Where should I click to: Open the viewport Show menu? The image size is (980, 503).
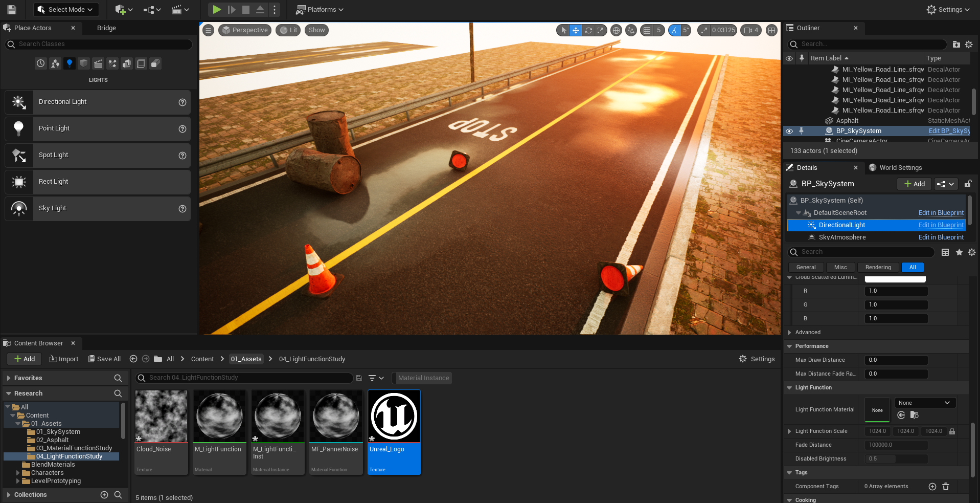pyautogui.click(x=316, y=30)
